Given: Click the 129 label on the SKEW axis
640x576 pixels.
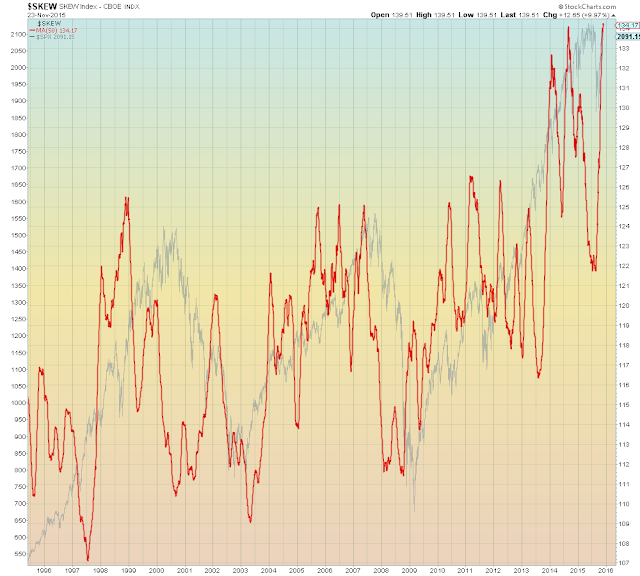Looking at the screenshot, I should (x=623, y=128).
